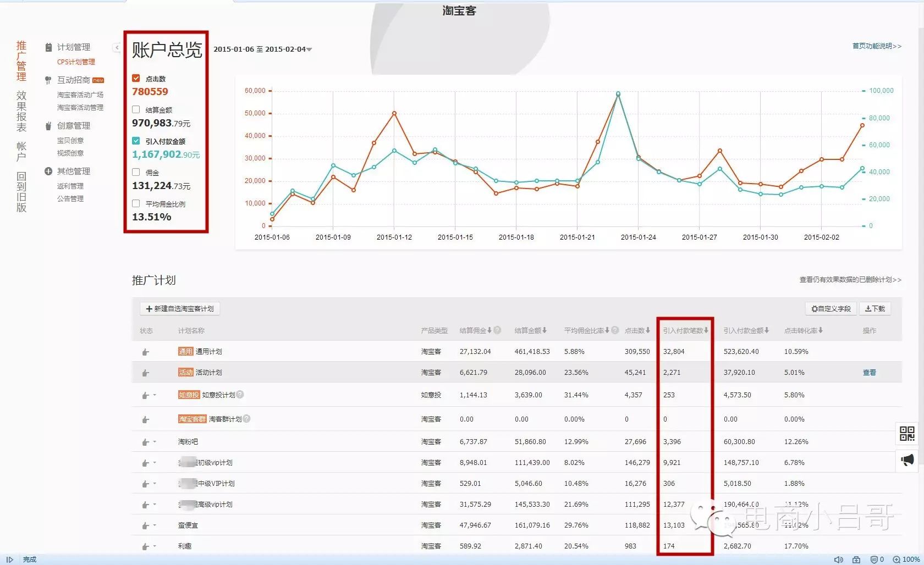This screenshot has height=565, width=924.
Task: Open the QR code floating icon
Action: pyautogui.click(x=907, y=434)
